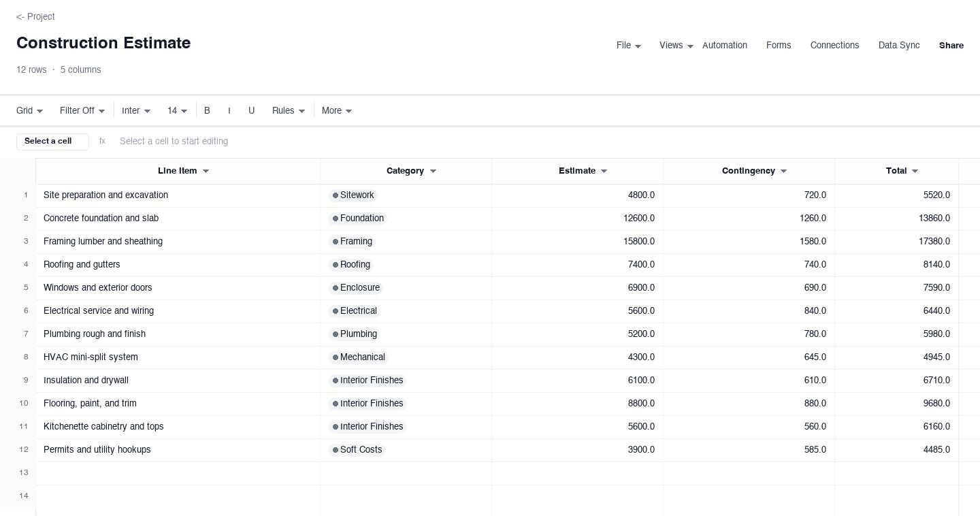Open Estimate column header menu arrow

[604, 172]
